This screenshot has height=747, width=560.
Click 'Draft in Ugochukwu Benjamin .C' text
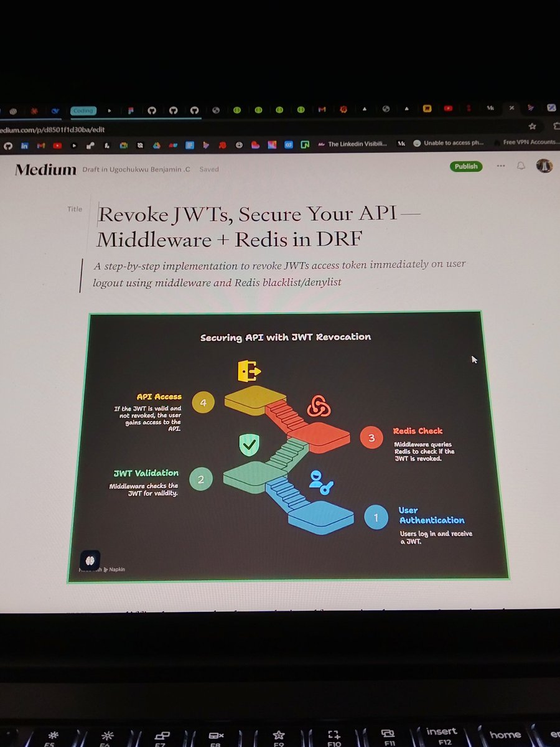point(136,169)
